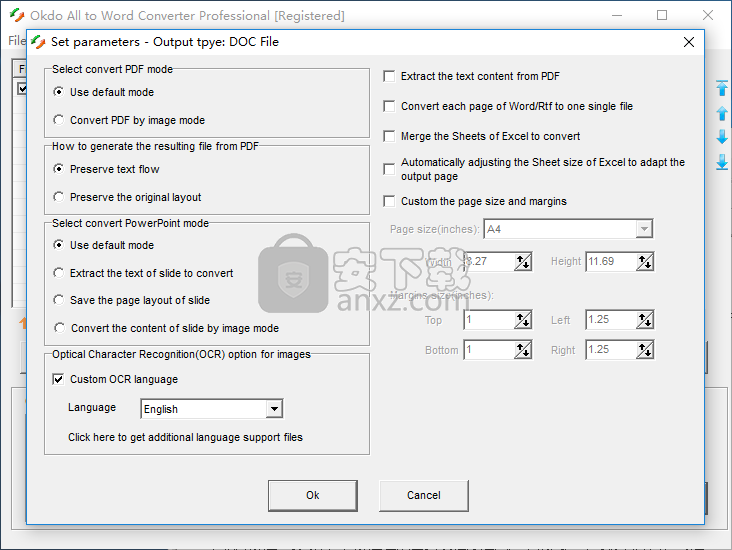Image resolution: width=732 pixels, height=550 pixels.
Task: Click the Width spinner control
Action: tap(523, 261)
